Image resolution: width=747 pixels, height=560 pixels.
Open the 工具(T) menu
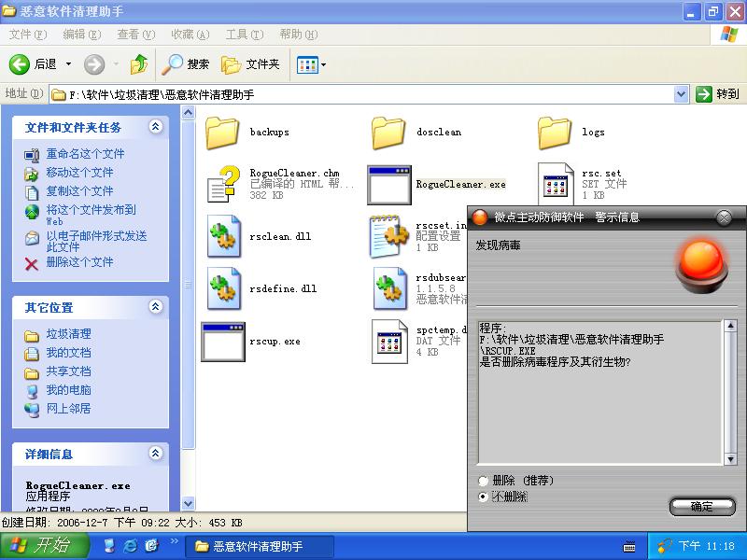tap(245, 35)
